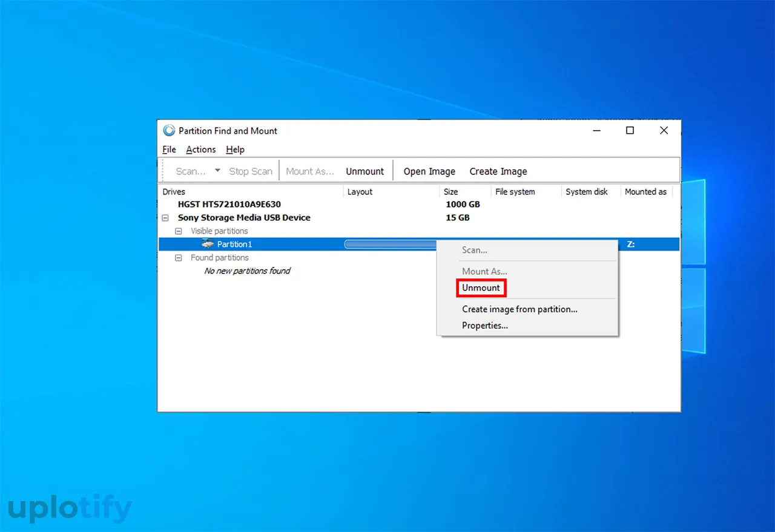Click the Partition1 drive icon

(208, 244)
